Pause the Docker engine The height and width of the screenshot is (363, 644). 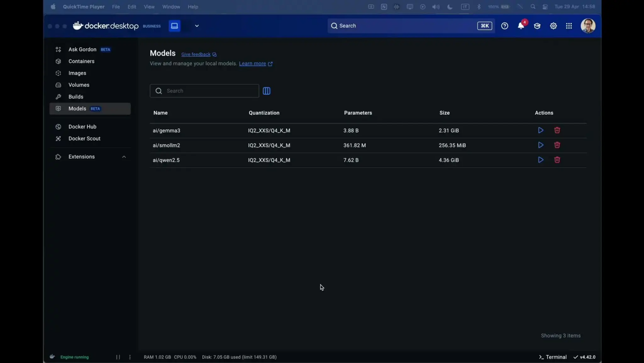118,357
